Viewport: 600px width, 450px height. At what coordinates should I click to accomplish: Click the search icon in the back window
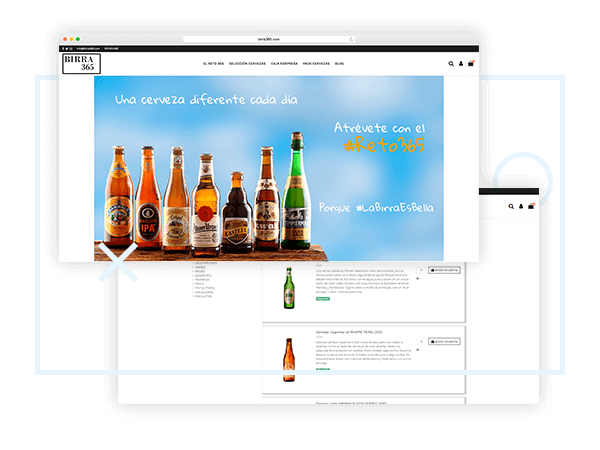tap(511, 206)
